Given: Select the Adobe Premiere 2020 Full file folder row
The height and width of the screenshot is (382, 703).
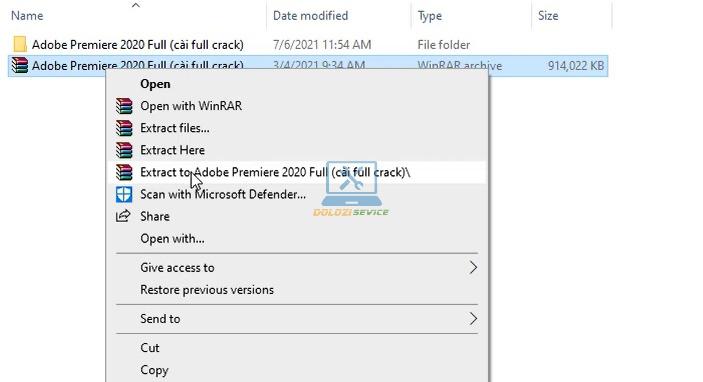Looking at the screenshot, I should [308, 44].
